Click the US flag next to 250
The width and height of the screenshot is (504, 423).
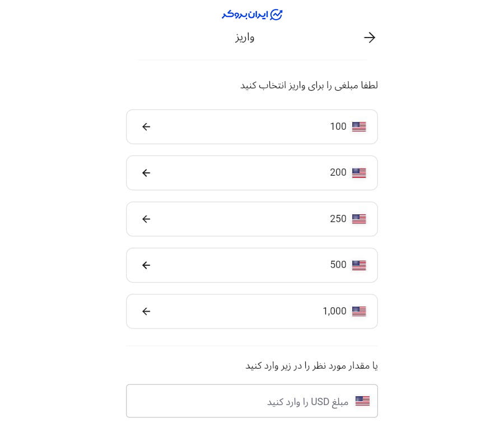[x=360, y=219]
